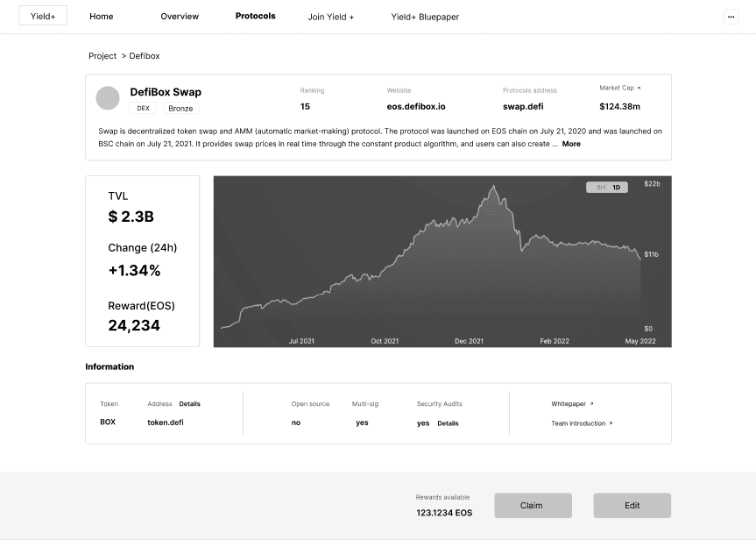Open the Yield+ Bluepaper page

425,17
